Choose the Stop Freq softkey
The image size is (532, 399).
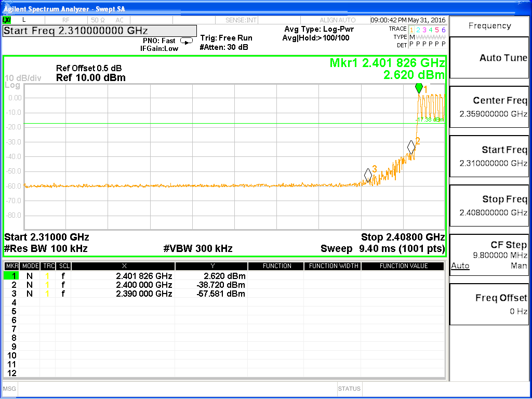(x=489, y=206)
